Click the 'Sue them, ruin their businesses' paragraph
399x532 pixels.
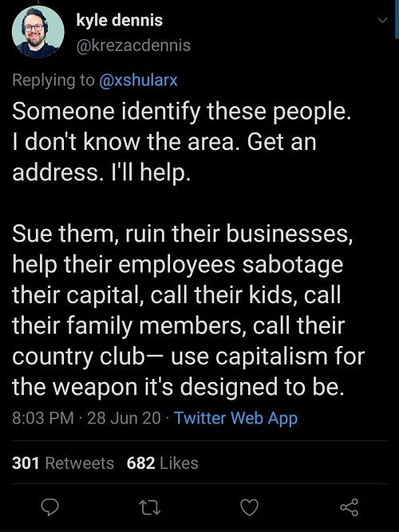click(188, 310)
